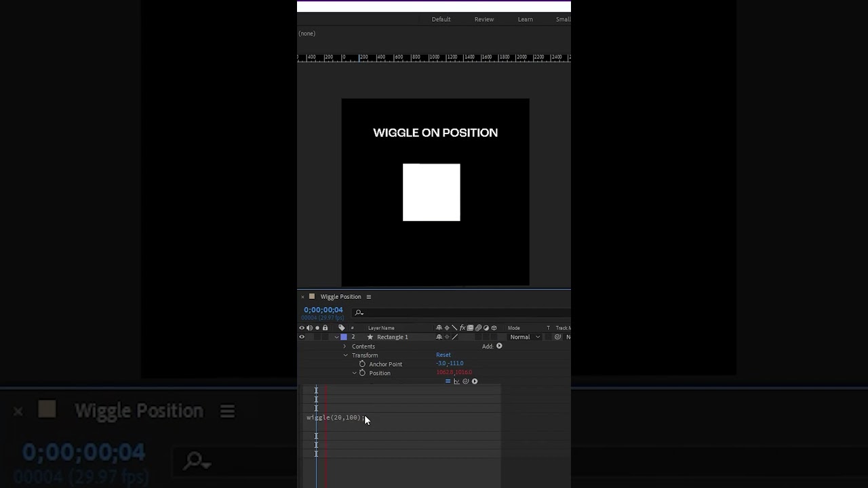This screenshot has width=868, height=488.
Task: Select the Rectangle 1 layer name
Action: 393,337
